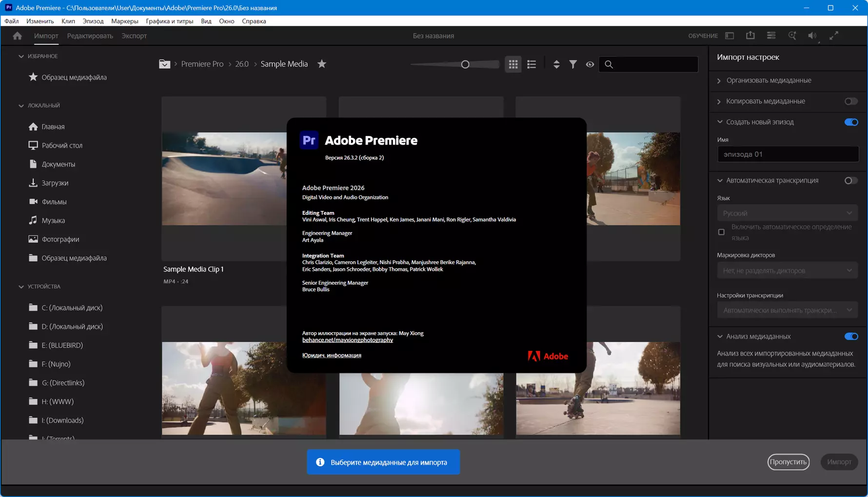Open the Язык language dropdown

787,213
